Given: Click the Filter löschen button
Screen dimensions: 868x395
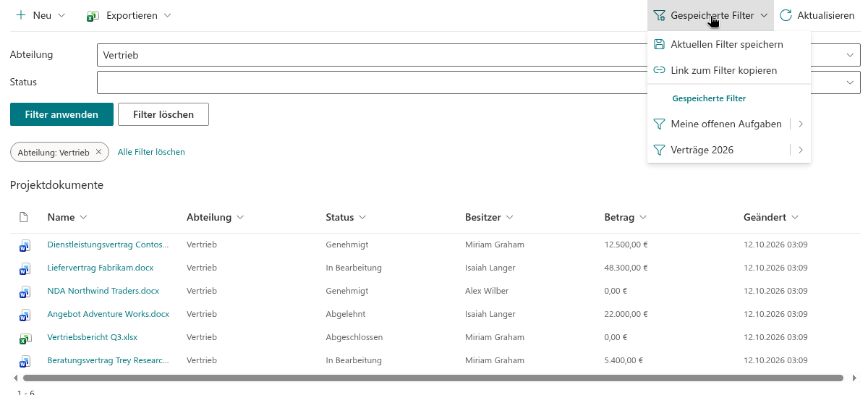Looking at the screenshot, I should [163, 114].
